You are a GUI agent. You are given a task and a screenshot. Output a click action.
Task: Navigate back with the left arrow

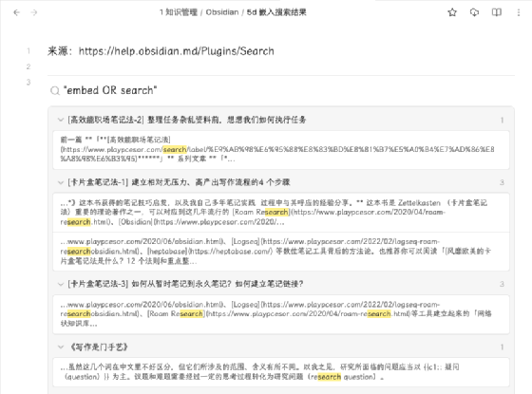click(x=16, y=12)
